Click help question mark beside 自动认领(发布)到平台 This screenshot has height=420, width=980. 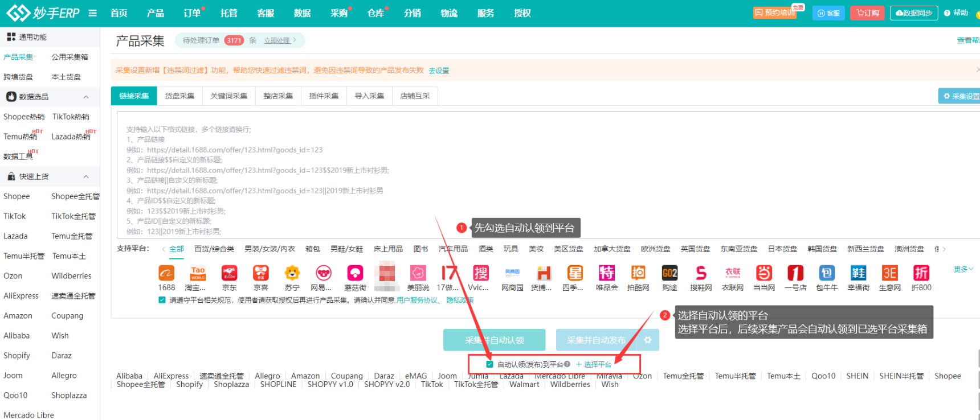click(567, 364)
